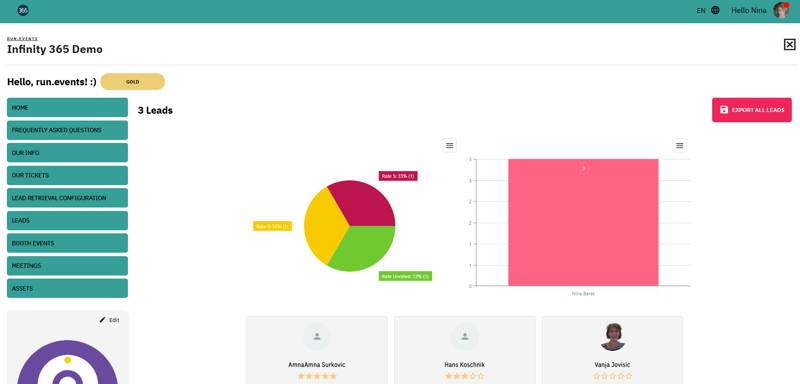Image resolution: width=800 pixels, height=384 pixels.
Task: Click the pink Nina Baras bar
Action: tap(583, 222)
